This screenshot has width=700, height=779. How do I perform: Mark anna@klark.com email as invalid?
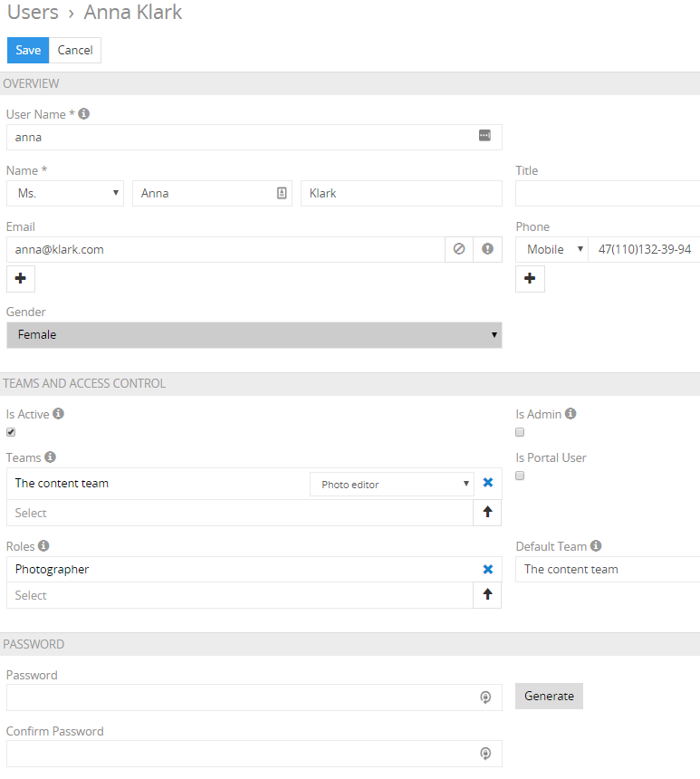[487, 249]
